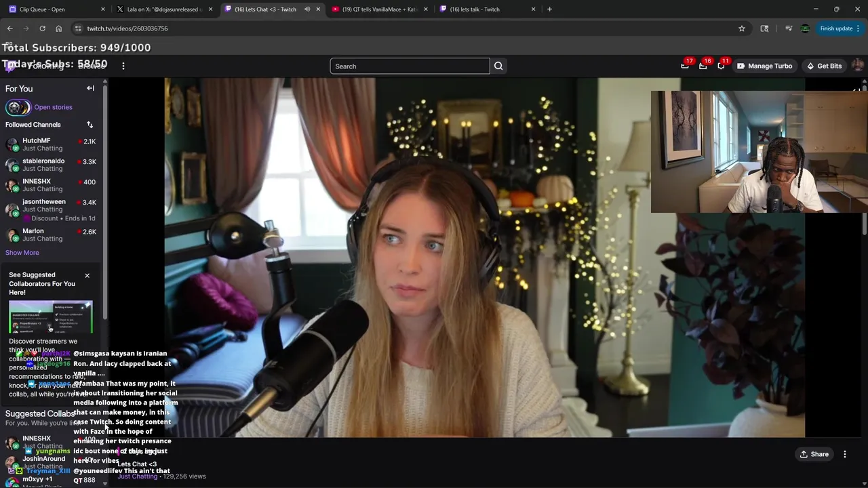Open stableronaldo channel in sidebar
This screenshot has height=488, width=868.
(52, 165)
